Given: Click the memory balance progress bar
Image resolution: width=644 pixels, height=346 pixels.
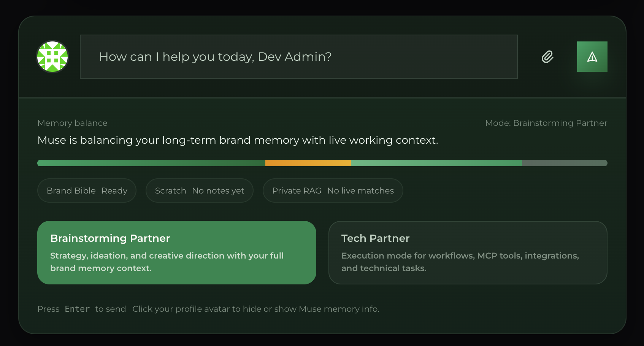Looking at the screenshot, I should pyautogui.click(x=322, y=162).
